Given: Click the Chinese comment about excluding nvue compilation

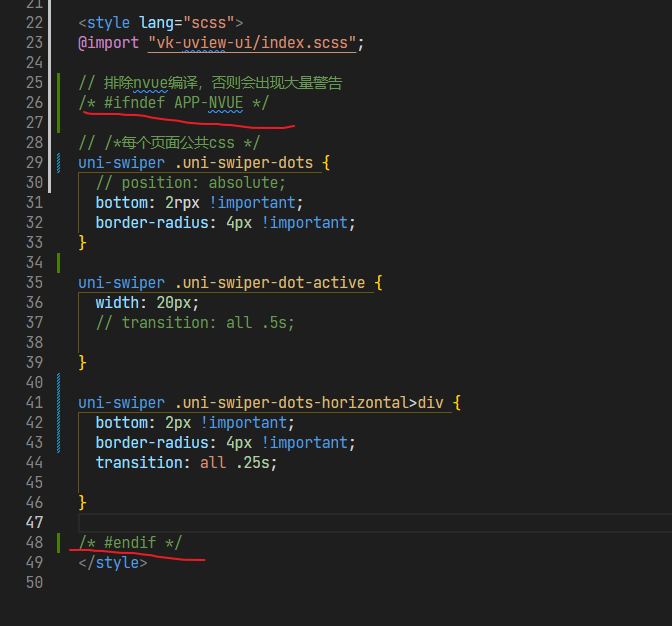Looking at the screenshot, I should click(210, 82).
